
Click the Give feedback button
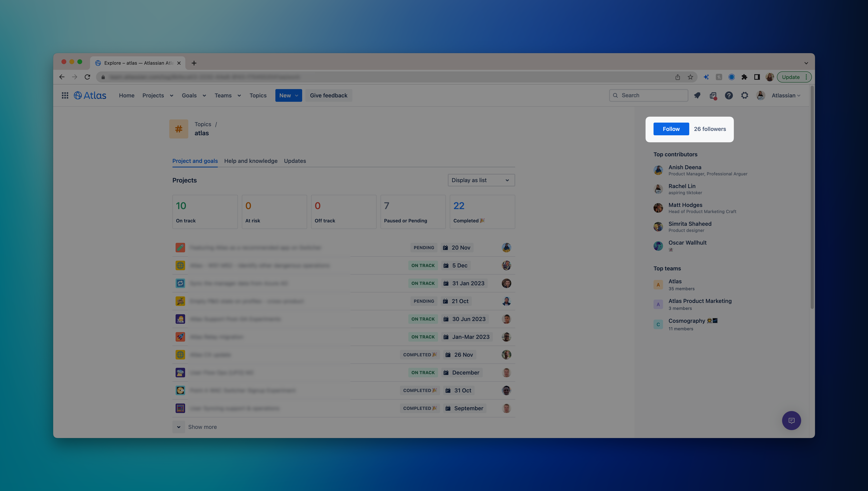[x=328, y=95]
